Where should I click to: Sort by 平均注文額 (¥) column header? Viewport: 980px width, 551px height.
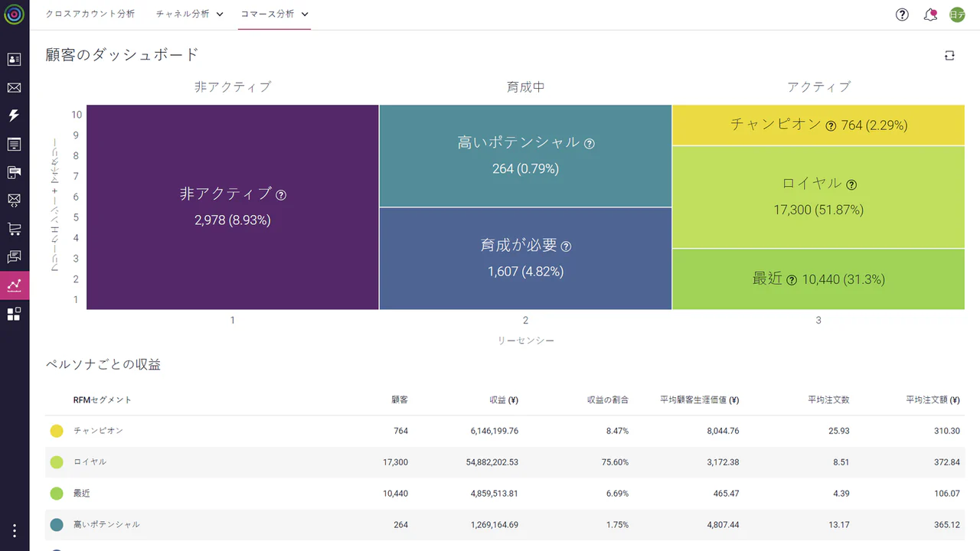[x=933, y=400]
